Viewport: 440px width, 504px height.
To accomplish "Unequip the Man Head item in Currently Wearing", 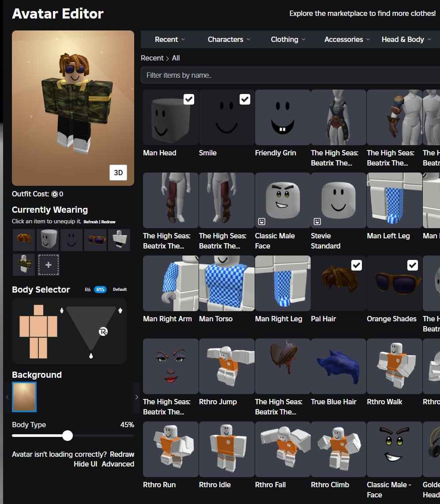I will tap(48, 240).
